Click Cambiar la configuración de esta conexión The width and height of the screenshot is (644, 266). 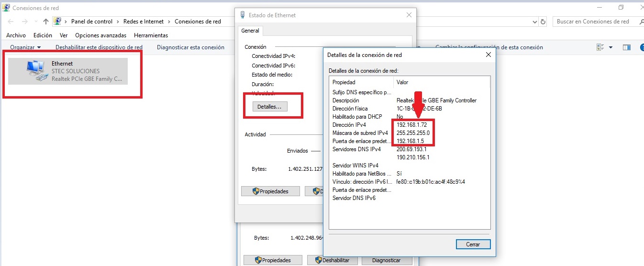[x=489, y=47]
